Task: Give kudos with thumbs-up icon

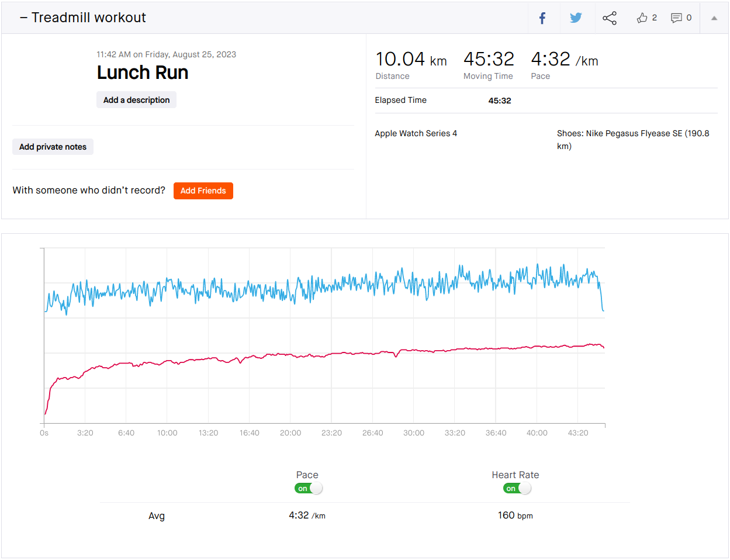Action: point(642,18)
